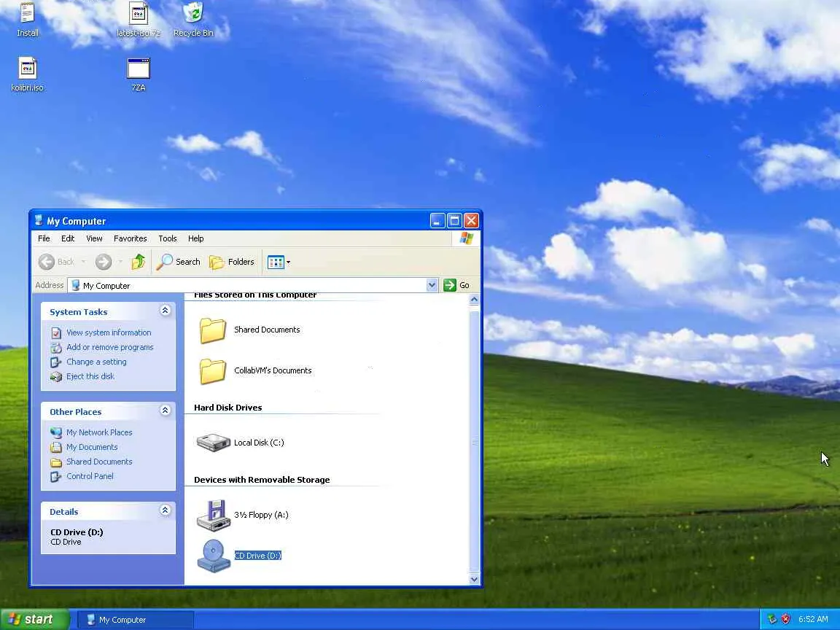Click the Control Panel sidebar icon
840x630 pixels.
point(56,476)
